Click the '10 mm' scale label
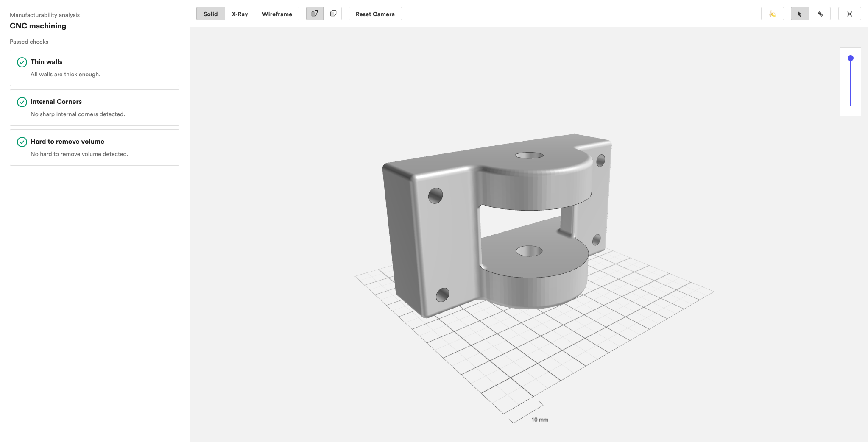This screenshot has height=442, width=868. pos(540,420)
